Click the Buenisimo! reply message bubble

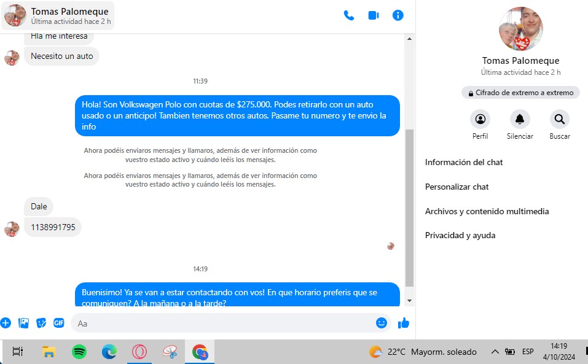237,295
